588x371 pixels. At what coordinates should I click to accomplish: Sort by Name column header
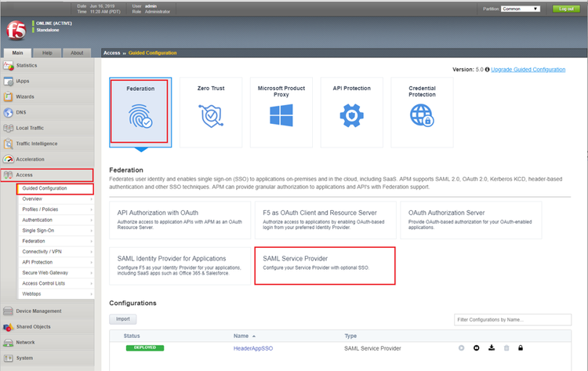[x=245, y=336]
